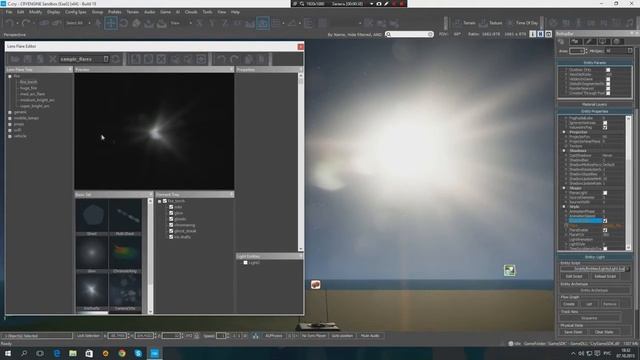The image size is (640, 360).
Task: Collapse the fire group in Lens Flare Tree
Action: coord(10,76)
